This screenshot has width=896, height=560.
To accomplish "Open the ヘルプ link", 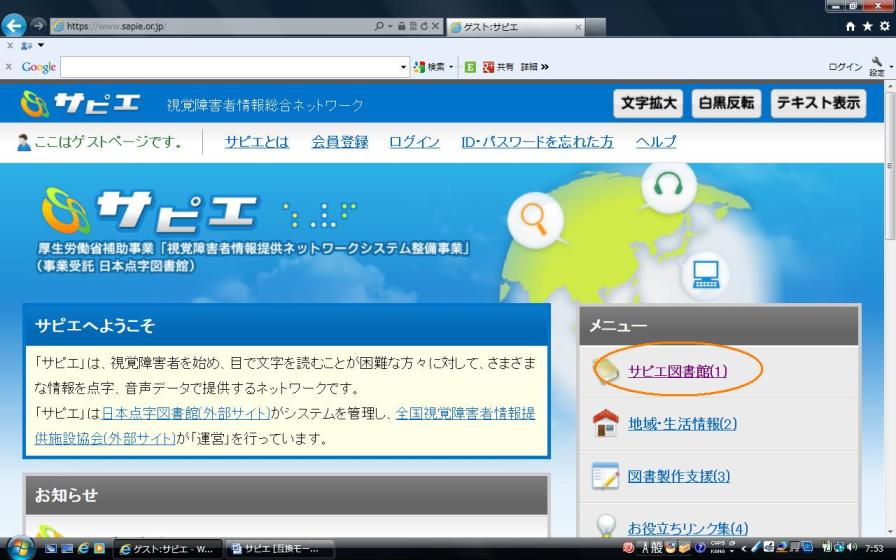I will pos(656,142).
